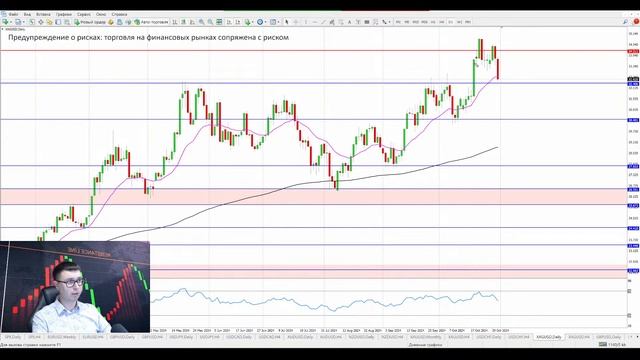
Task: Click the red notification icon at toolbar end
Action: pyautogui.click(x=636, y=22)
